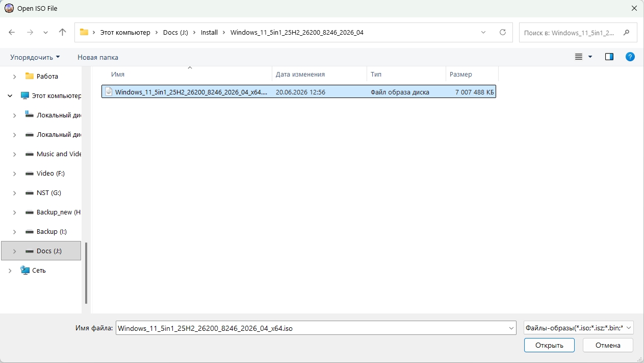Select 'Music and Video' drive in tree
Image resolution: width=644 pixels, height=363 pixels.
click(x=59, y=154)
